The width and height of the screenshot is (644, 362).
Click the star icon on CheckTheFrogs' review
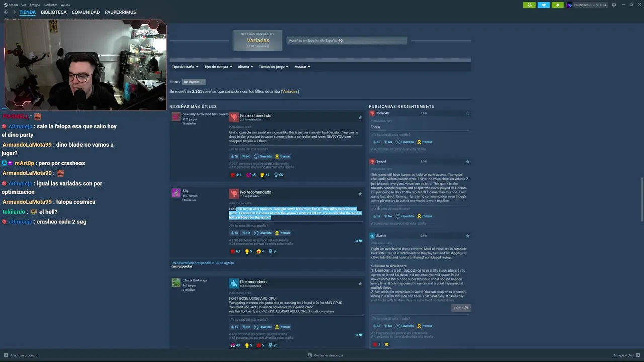(x=360, y=283)
